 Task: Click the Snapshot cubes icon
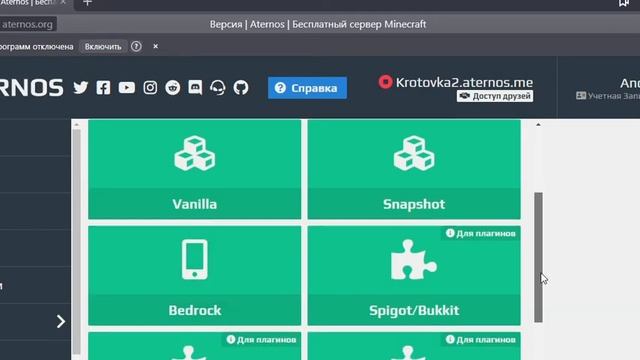pyautogui.click(x=414, y=153)
